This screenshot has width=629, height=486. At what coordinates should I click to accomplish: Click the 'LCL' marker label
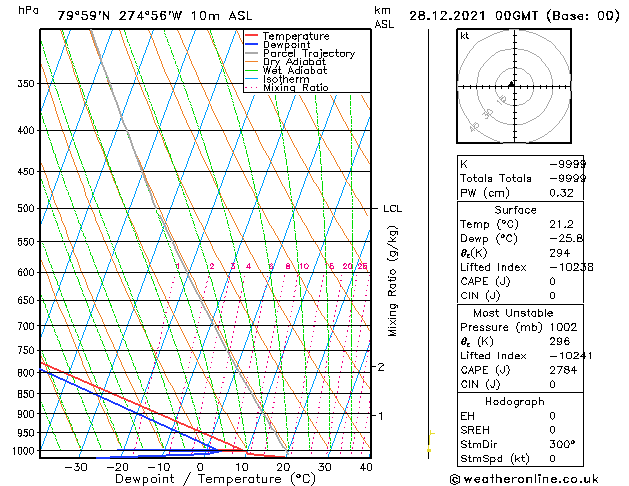tap(392, 209)
